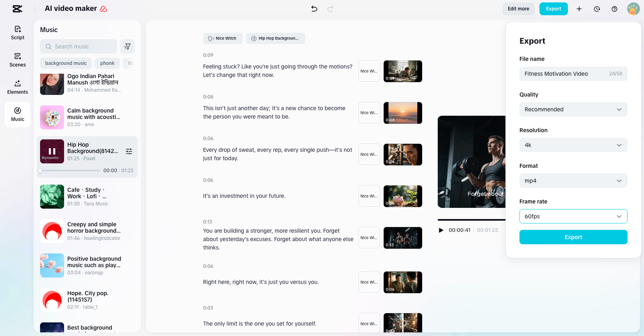Open the sunrise 0:08 scene thumbnail

coord(403,113)
